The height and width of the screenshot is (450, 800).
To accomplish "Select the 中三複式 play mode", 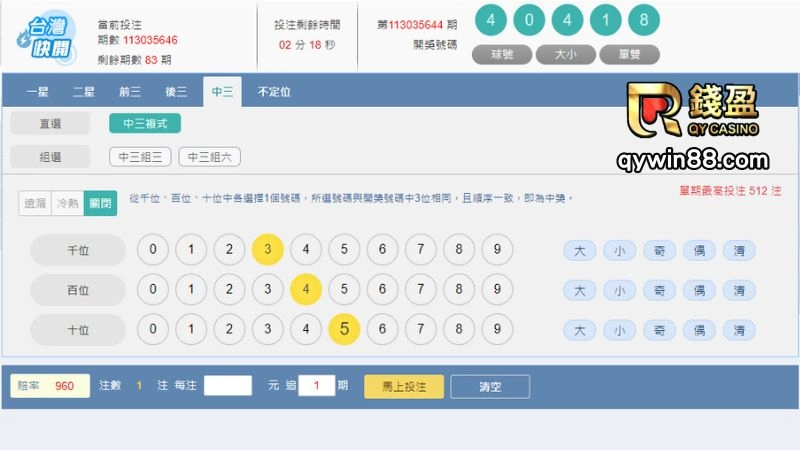I will coord(145,124).
